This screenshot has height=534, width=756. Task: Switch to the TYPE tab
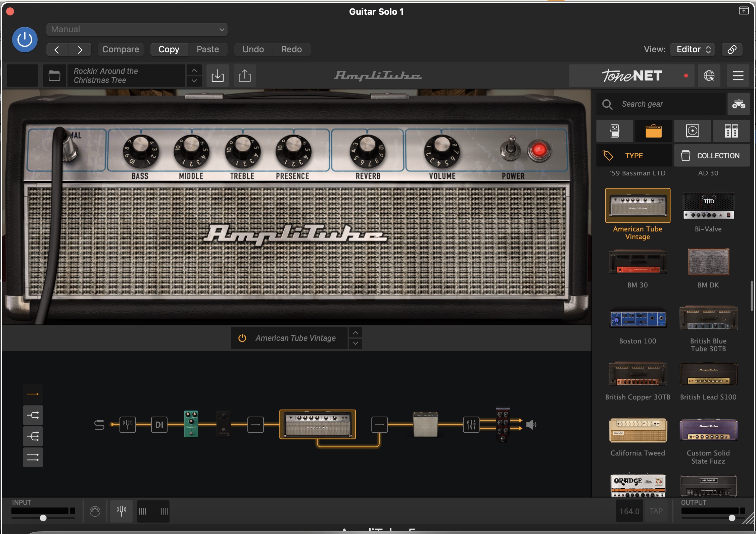click(x=634, y=156)
